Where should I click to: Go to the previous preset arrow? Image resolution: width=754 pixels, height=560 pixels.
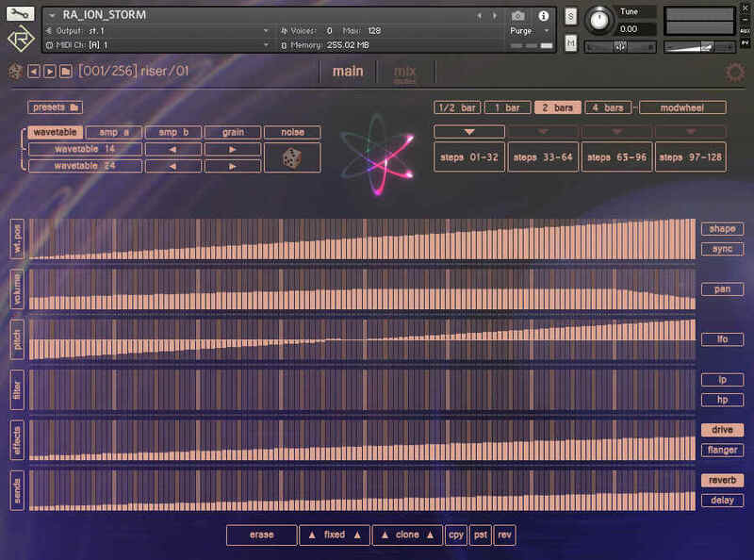33,72
